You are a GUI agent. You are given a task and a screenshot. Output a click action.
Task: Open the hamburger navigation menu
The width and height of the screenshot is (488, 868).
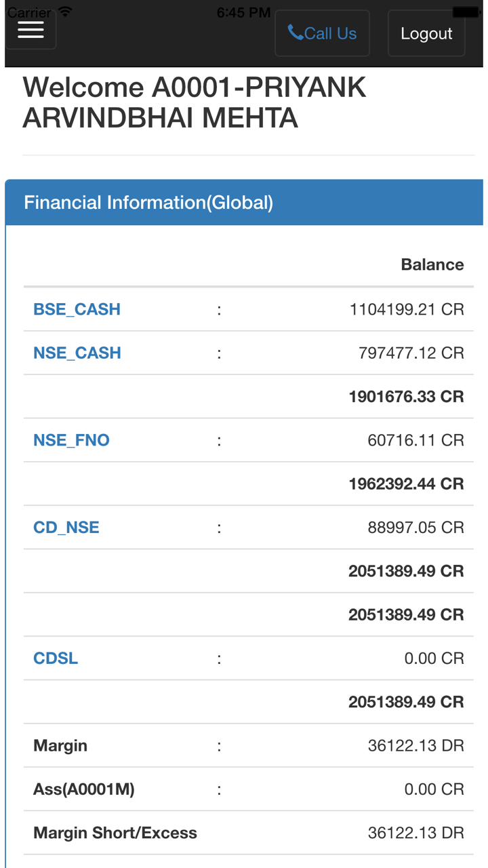pyautogui.click(x=30, y=30)
